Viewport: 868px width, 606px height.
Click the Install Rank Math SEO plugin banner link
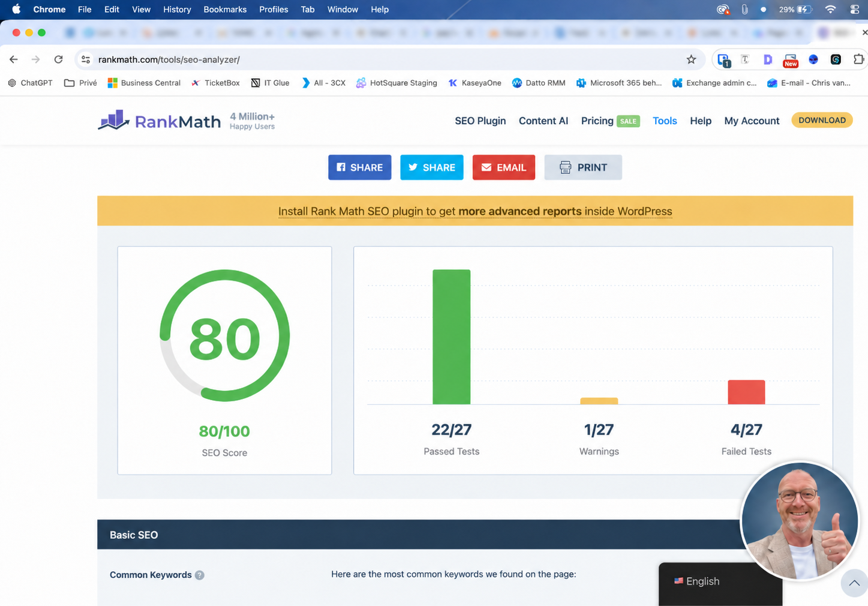475,211
